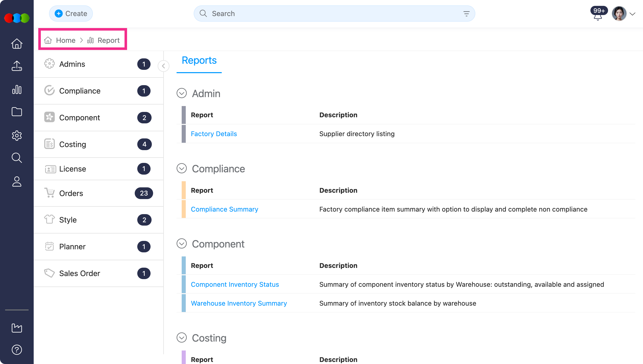Collapse the category side panel arrow
643x364 pixels.
pyautogui.click(x=164, y=66)
